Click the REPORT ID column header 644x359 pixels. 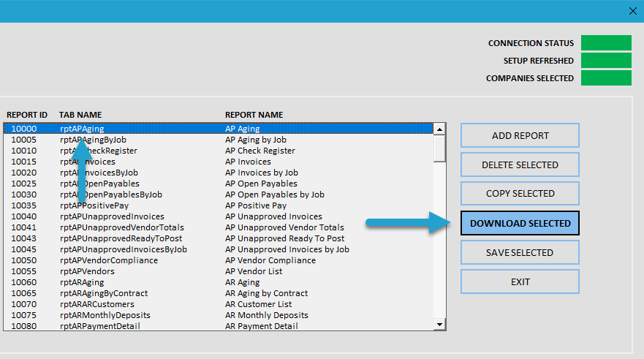[x=27, y=115]
